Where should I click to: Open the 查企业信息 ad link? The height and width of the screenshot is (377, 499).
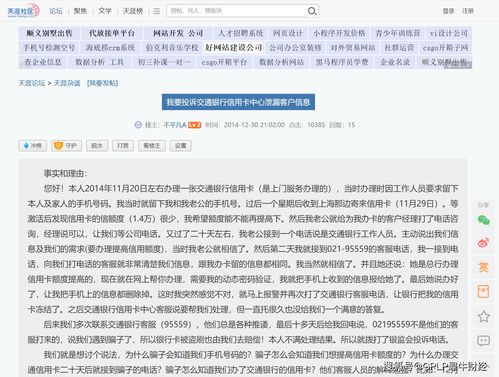point(43,62)
